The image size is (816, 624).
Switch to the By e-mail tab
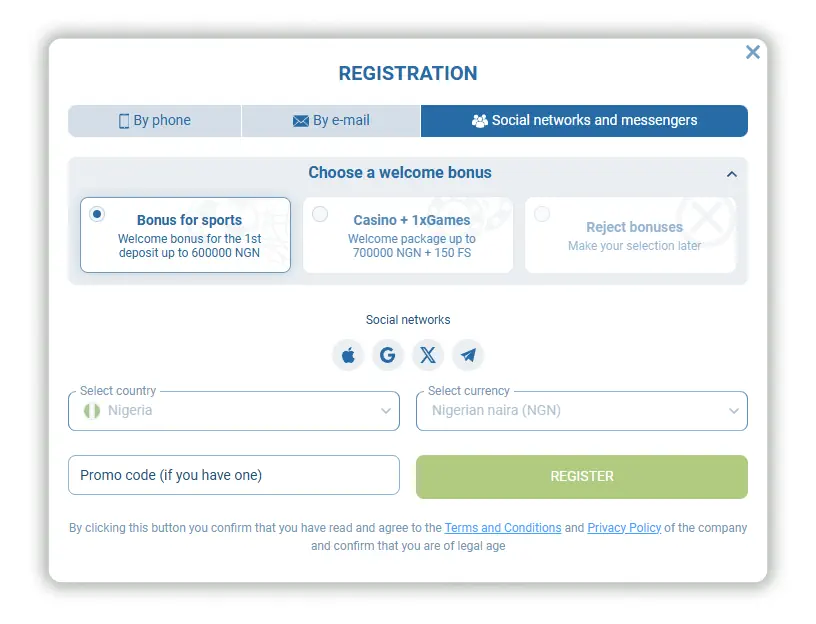coord(331,120)
